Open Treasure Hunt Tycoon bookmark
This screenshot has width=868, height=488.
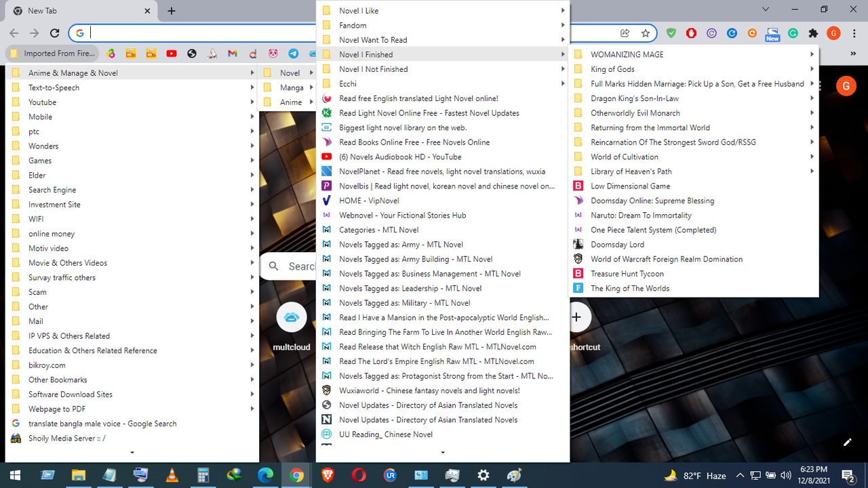(x=694, y=274)
